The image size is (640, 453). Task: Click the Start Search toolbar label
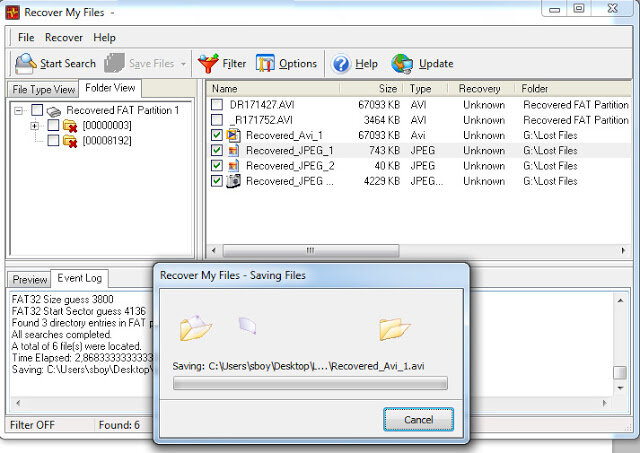pyautogui.click(x=68, y=64)
